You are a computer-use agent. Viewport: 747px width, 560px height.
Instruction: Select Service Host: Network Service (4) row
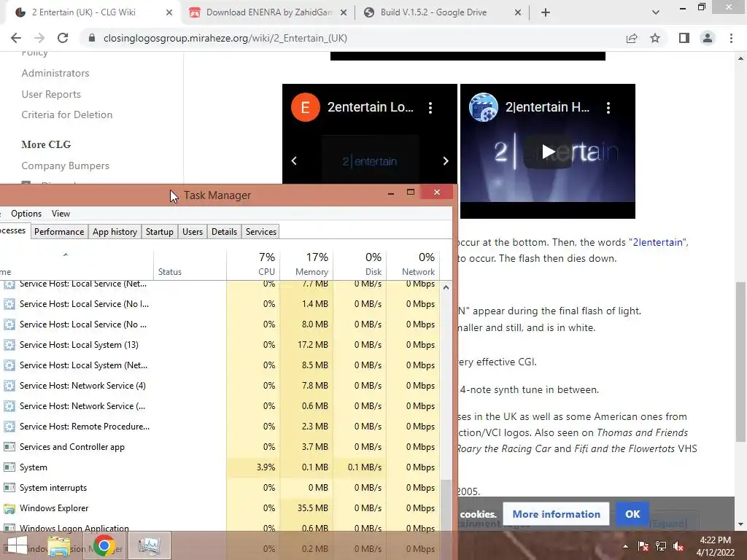pyautogui.click(x=219, y=386)
